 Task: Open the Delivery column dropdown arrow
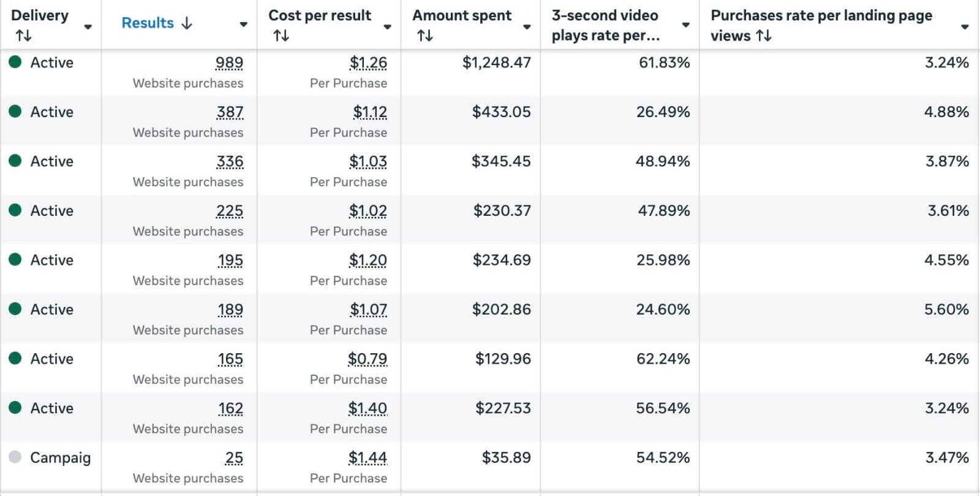(x=88, y=27)
